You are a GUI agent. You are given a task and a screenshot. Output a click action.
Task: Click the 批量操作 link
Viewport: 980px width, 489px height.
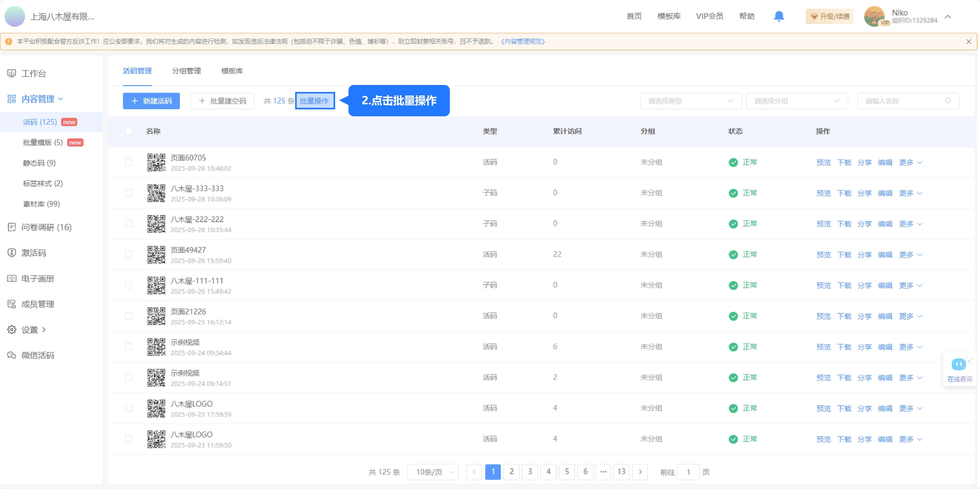314,101
